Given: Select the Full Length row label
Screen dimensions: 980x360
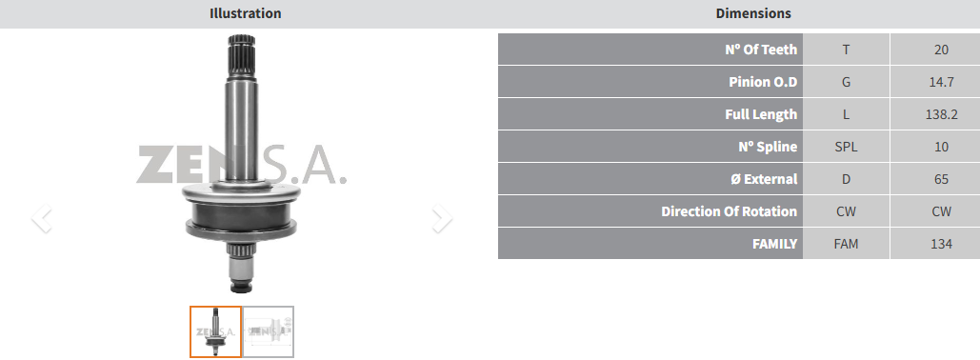Looking at the screenshot, I should 761,114.
